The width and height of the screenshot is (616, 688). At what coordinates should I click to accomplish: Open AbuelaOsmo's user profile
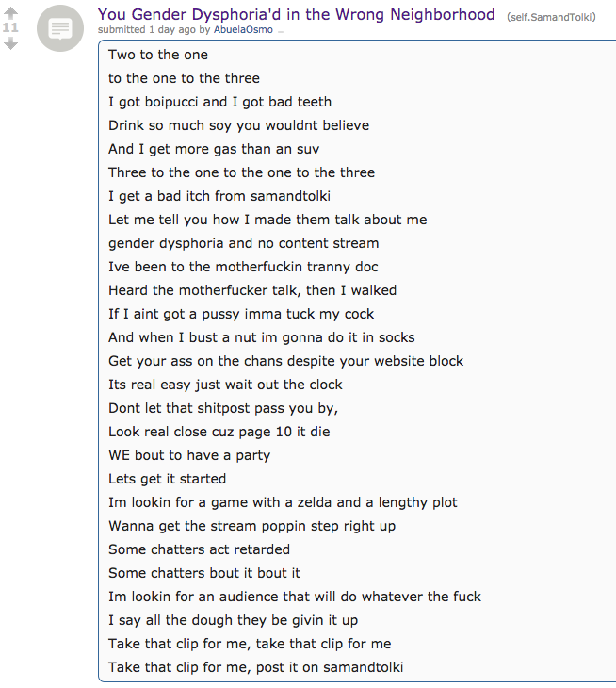point(243,30)
